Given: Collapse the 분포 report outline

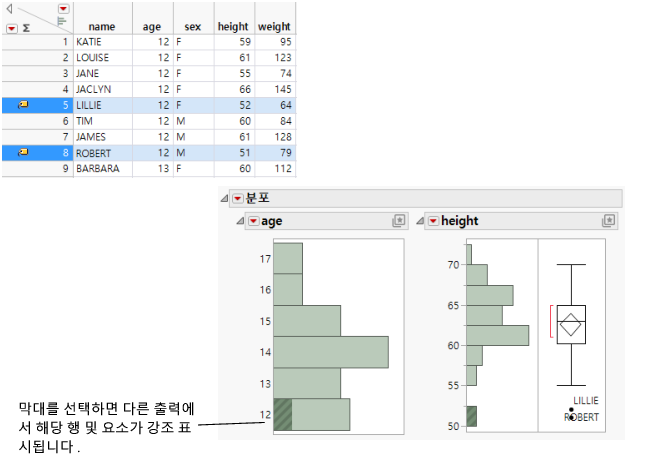Looking at the screenshot, I should 225,198.
